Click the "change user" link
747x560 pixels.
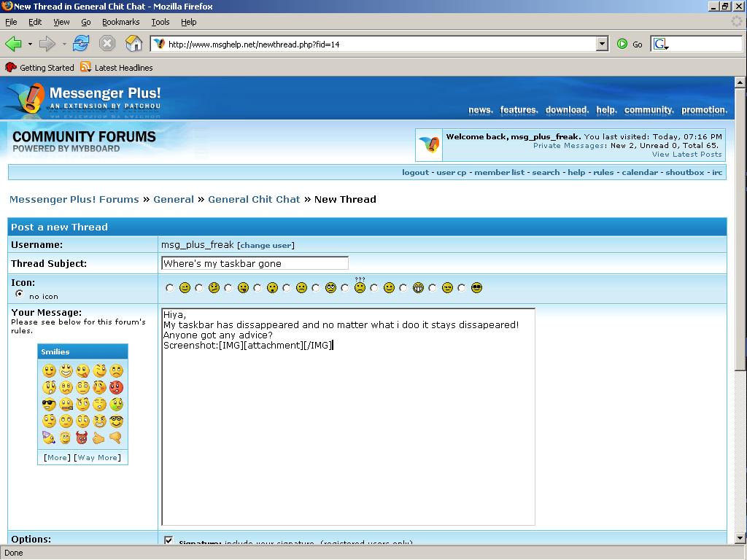click(266, 246)
